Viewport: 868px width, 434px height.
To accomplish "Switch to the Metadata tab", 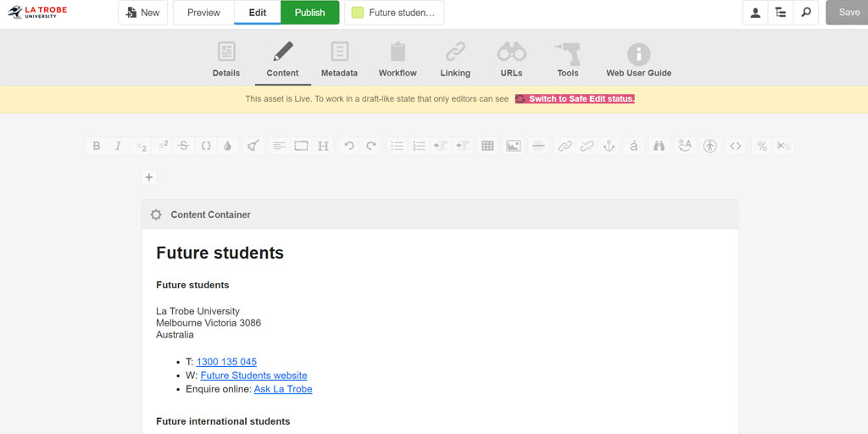I will click(339, 59).
